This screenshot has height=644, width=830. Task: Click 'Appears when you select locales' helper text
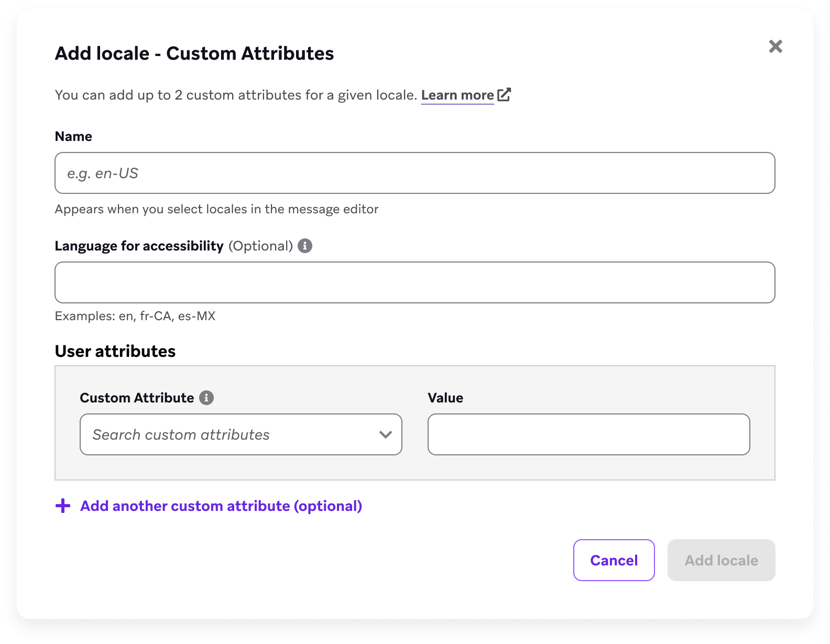pos(217,209)
